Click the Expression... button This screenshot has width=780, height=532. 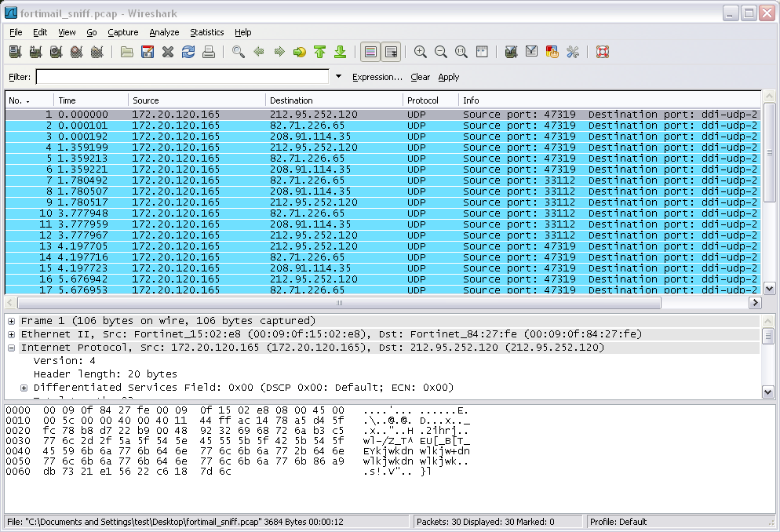click(377, 77)
